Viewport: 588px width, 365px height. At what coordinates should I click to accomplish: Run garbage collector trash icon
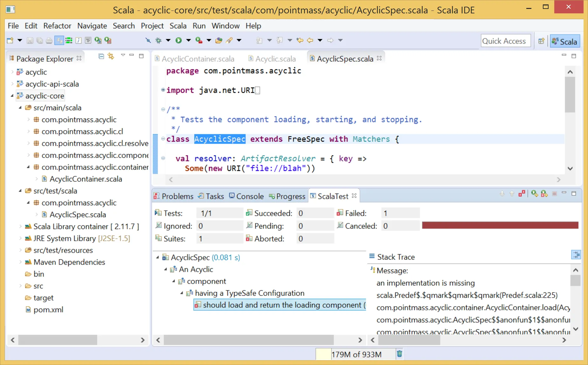click(x=399, y=354)
